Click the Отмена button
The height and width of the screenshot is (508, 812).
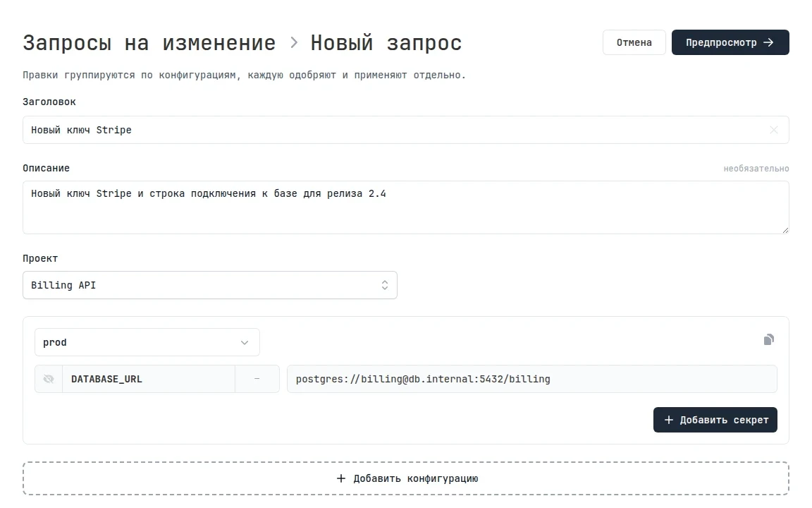tap(634, 42)
